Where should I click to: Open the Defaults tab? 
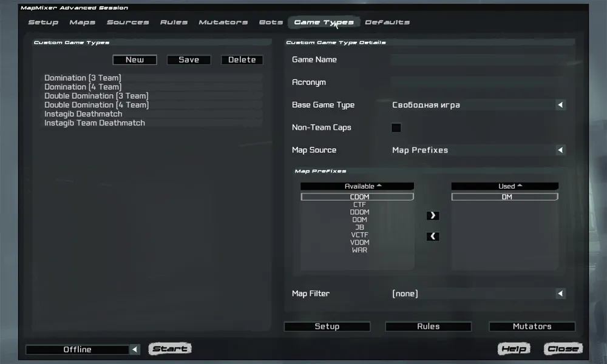coord(387,22)
